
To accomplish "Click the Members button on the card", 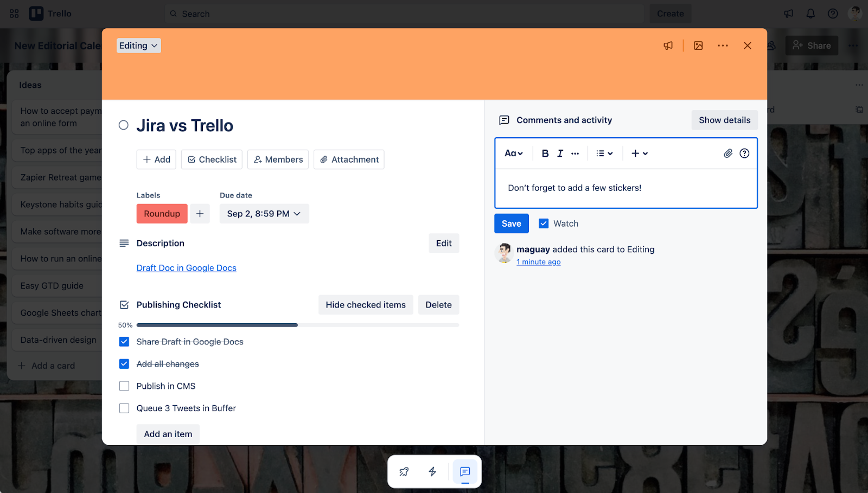I will [278, 159].
